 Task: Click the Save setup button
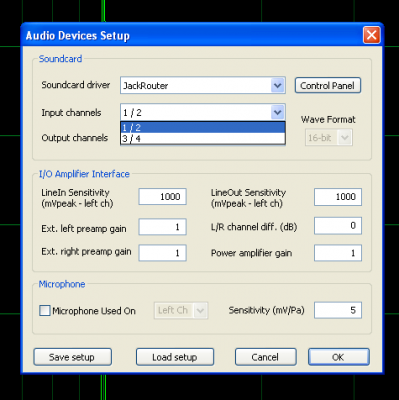point(72,357)
